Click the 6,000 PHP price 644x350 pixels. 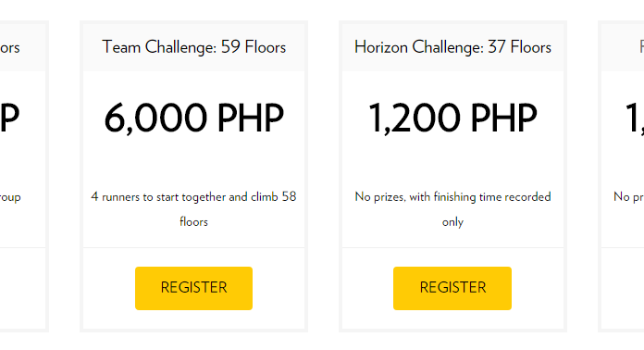click(194, 119)
